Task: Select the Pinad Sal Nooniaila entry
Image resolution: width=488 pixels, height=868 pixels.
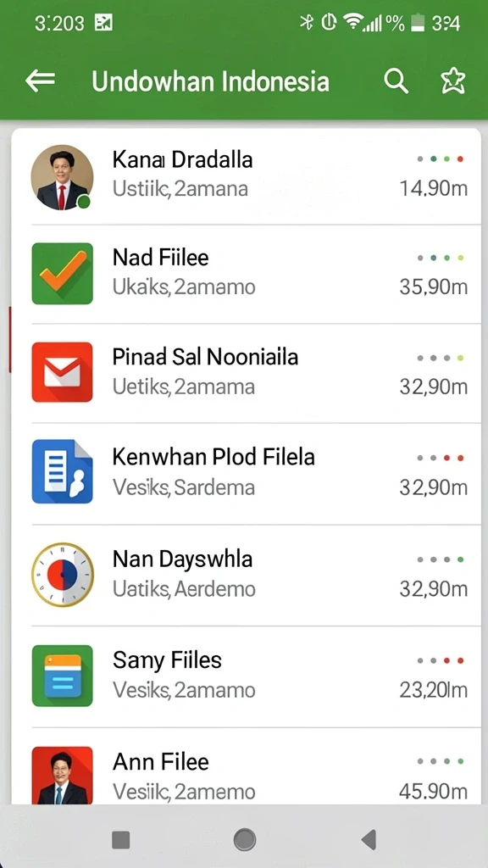Action: tap(247, 373)
